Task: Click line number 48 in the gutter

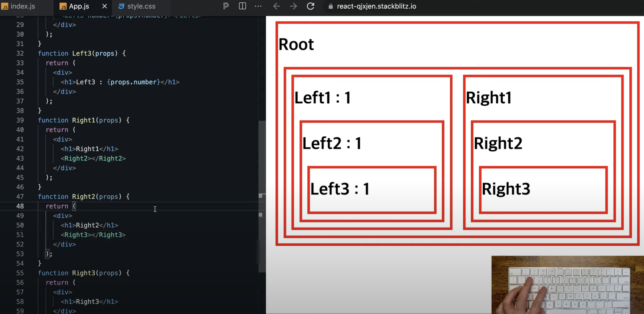Action: coord(20,206)
